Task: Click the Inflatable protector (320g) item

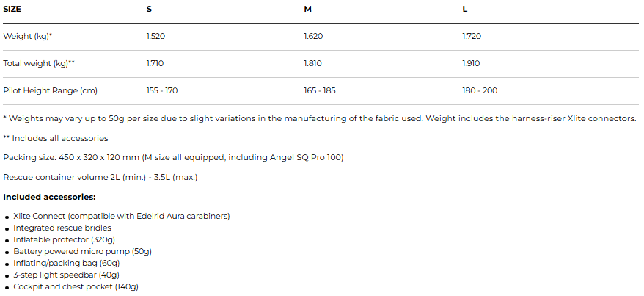Action: [x=65, y=239]
